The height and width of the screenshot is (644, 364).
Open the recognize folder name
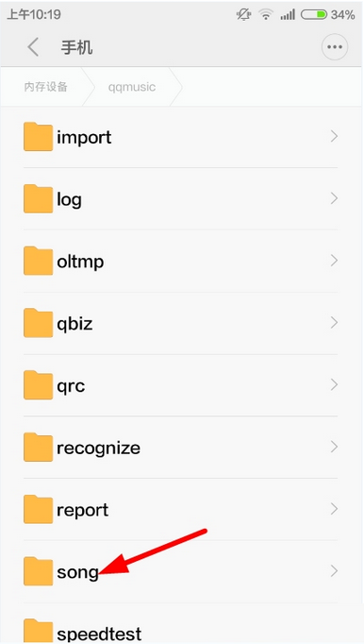point(98,449)
